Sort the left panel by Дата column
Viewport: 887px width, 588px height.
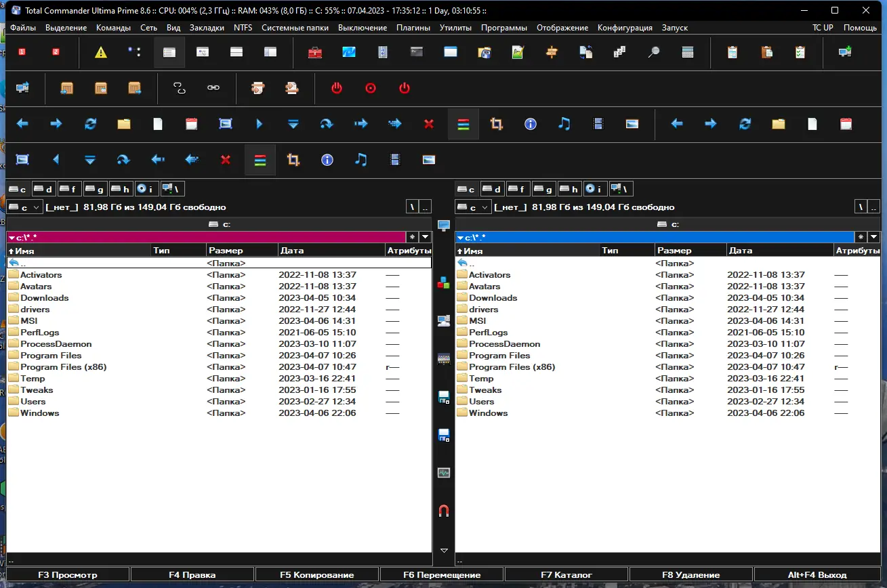pyautogui.click(x=331, y=251)
